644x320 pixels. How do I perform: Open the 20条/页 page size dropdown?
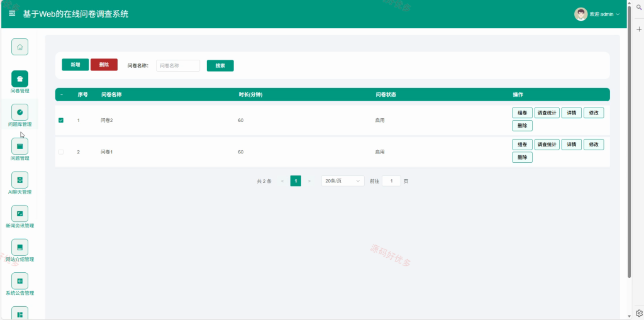(x=343, y=180)
